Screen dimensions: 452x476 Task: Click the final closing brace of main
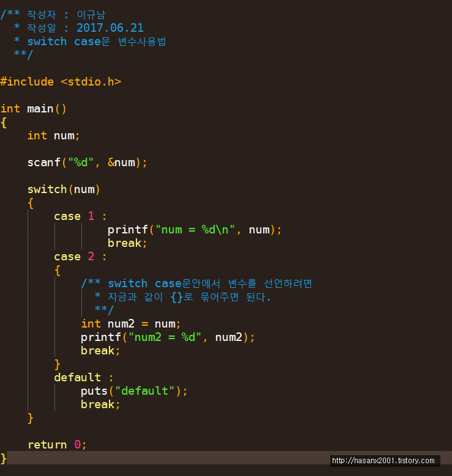[3, 458]
